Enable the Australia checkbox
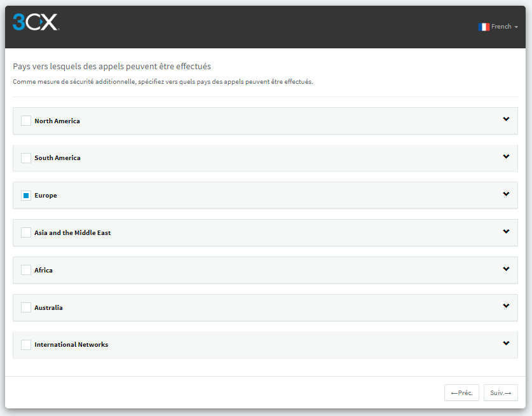This screenshot has height=416, width=532. coord(25,307)
